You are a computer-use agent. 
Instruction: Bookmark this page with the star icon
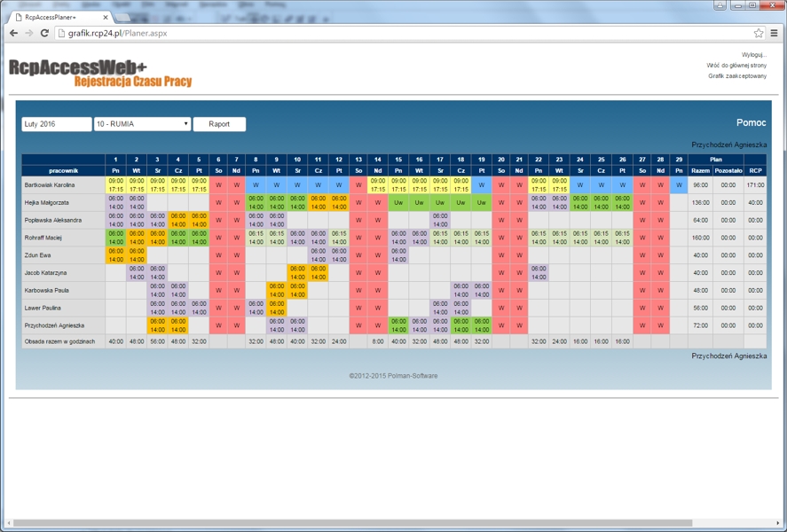(x=758, y=33)
